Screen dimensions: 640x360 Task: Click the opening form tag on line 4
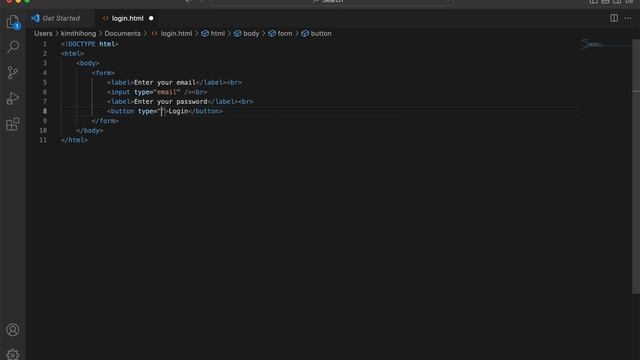(x=103, y=73)
